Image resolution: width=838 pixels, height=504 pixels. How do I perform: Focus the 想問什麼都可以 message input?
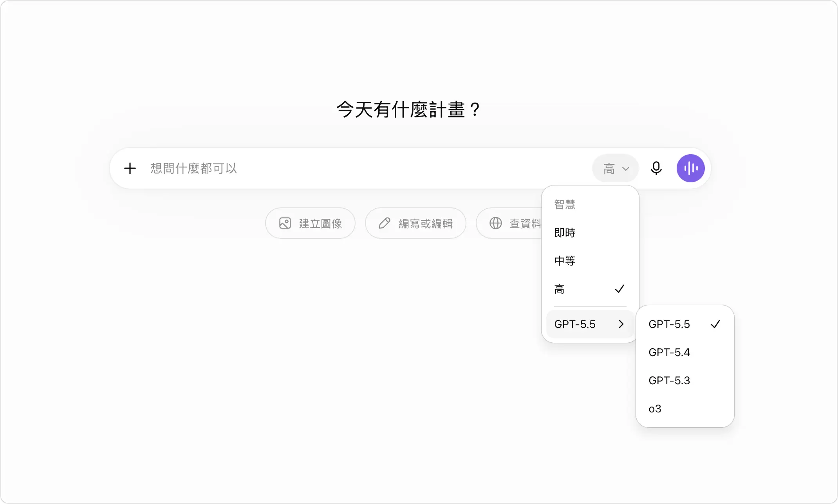tap(368, 168)
